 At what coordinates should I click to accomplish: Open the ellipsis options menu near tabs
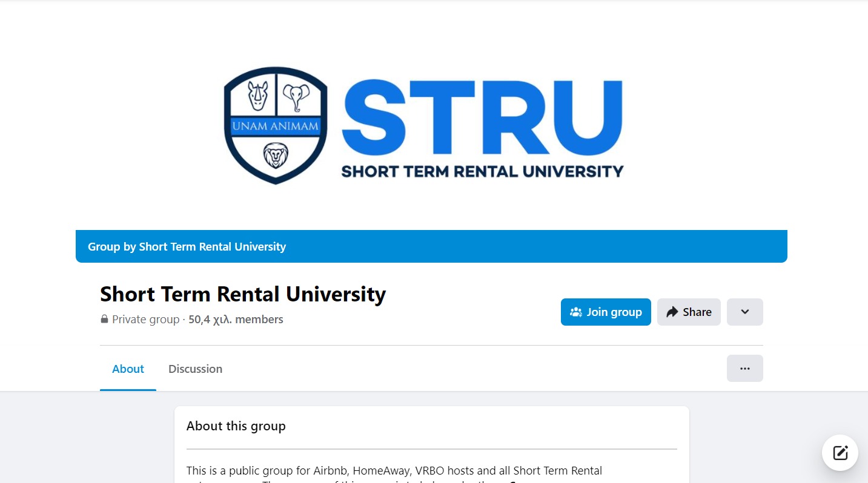point(744,368)
